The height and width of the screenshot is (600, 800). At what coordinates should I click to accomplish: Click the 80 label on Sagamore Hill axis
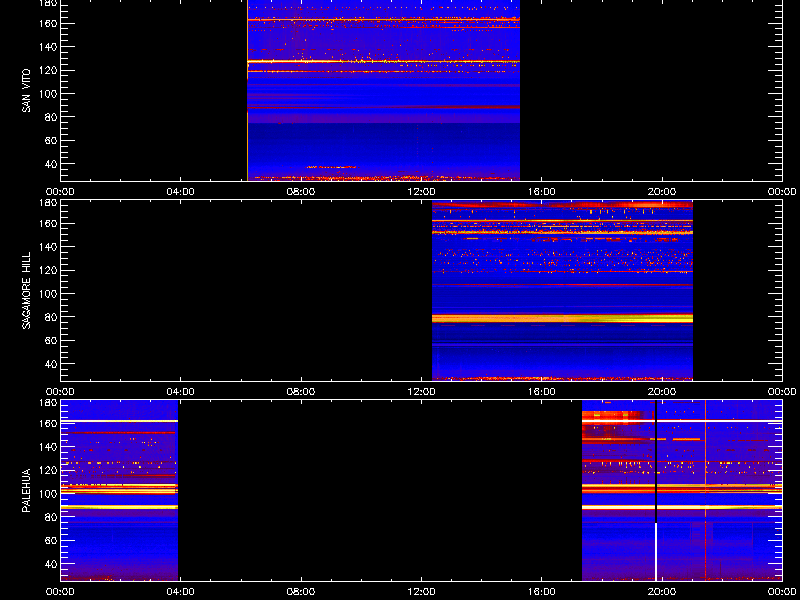tap(53, 317)
